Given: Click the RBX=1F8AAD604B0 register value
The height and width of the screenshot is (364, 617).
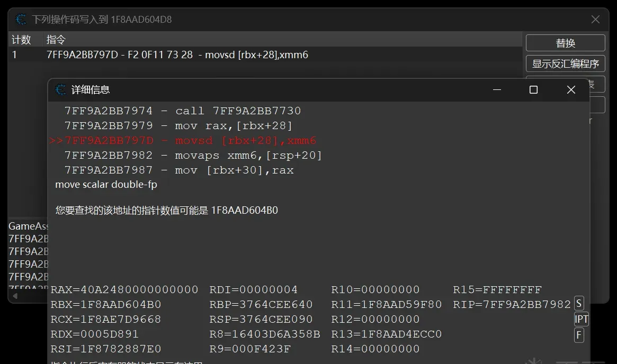Looking at the screenshot, I should (106, 305).
